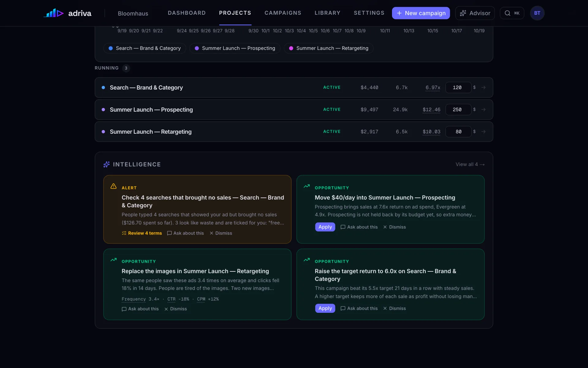Open View all 4 intelligence link
Screen dimensions: 588x368
[x=470, y=164]
